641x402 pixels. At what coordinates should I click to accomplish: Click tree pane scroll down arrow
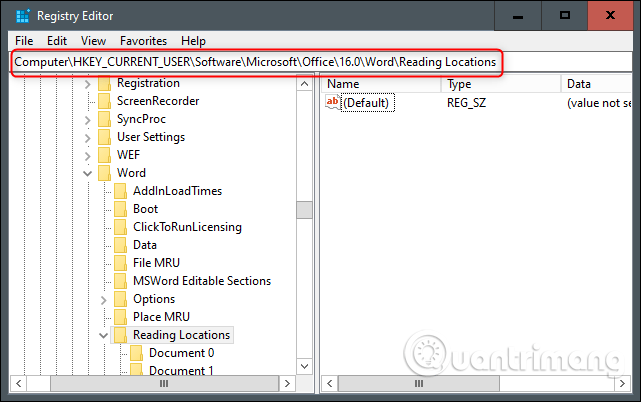tap(304, 366)
